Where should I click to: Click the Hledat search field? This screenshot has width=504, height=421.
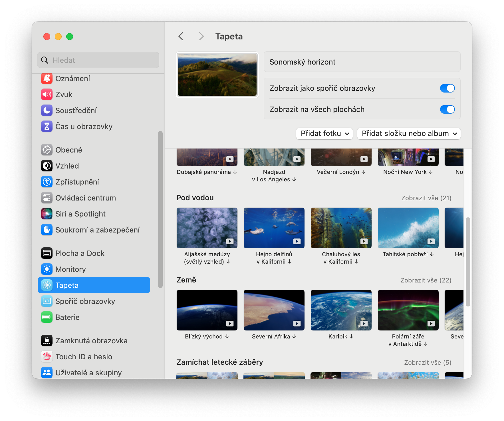tap(98, 60)
